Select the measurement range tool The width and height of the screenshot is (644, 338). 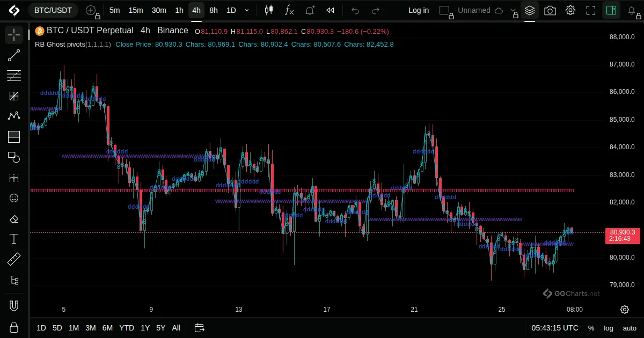click(x=14, y=178)
